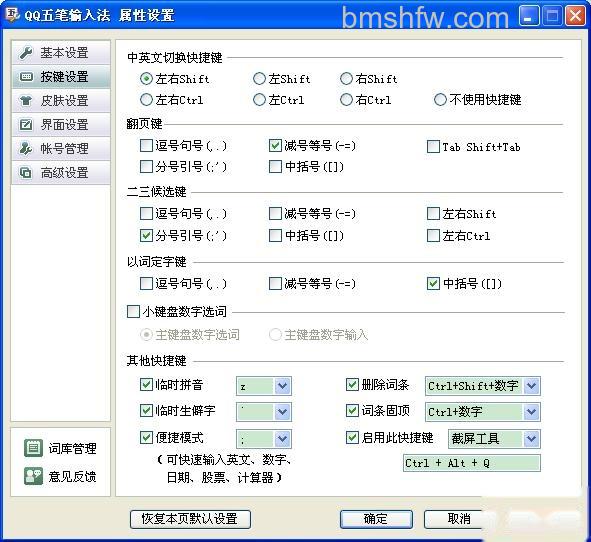Viewport: 591px width, 542px height.
Task: Expand the Ctrl+数字 dropdown
Action: (531, 412)
